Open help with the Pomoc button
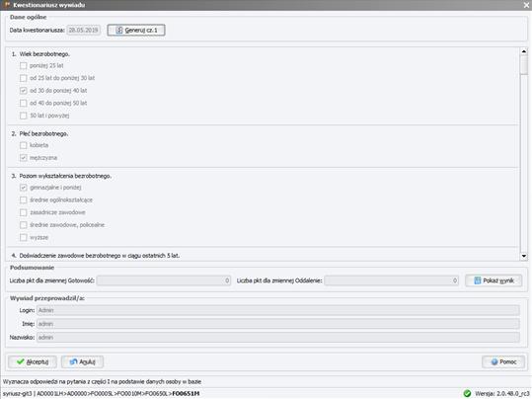Screen dimensions: 532x399 [503, 362]
